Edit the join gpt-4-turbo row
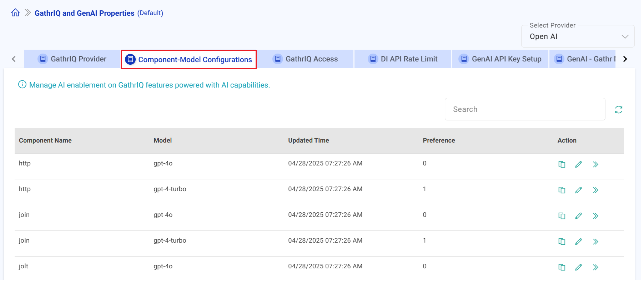 579,242
